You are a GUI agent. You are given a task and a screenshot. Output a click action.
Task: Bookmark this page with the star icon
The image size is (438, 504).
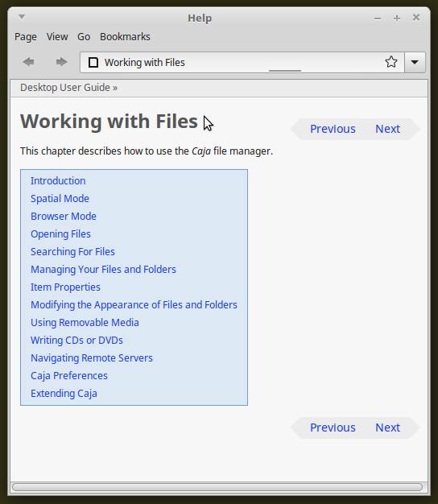[390, 62]
